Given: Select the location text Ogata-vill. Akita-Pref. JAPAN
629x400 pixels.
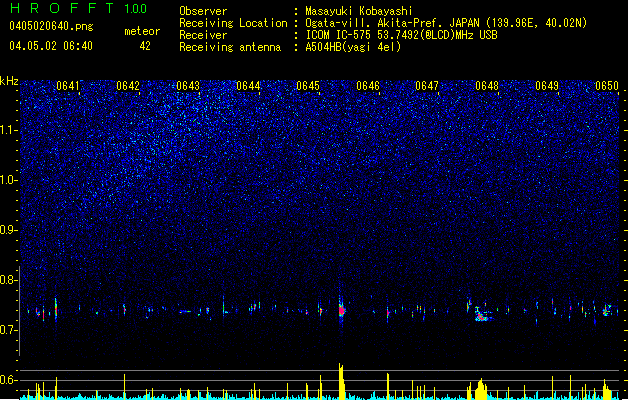Looking at the screenshot, I should coord(392,23).
